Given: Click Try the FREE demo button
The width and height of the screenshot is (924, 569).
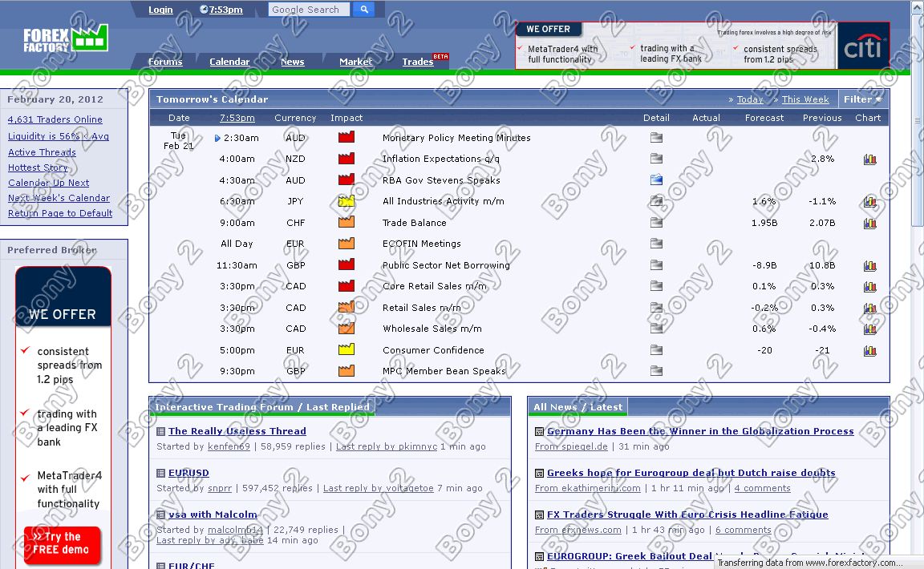Looking at the screenshot, I should tap(62, 543).
